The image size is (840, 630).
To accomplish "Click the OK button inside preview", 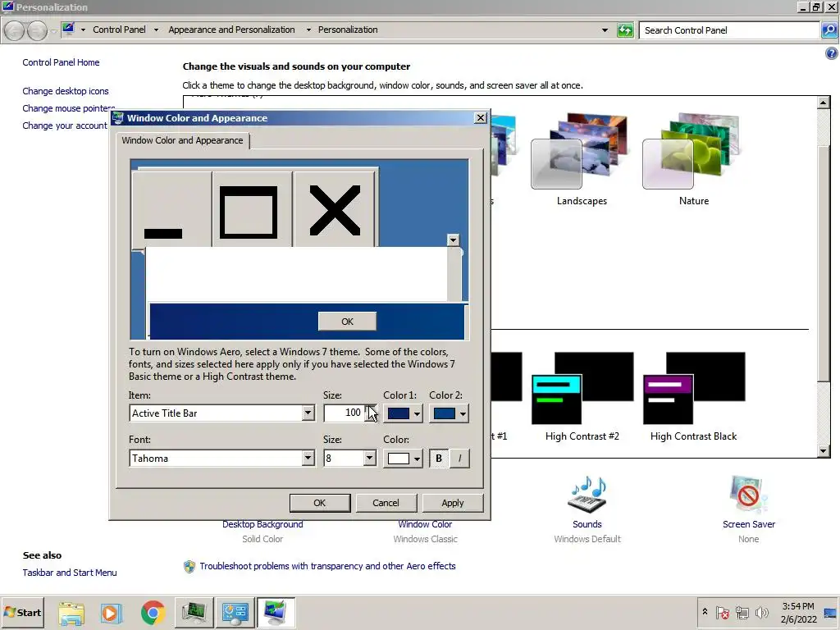I will click(347, 322).
